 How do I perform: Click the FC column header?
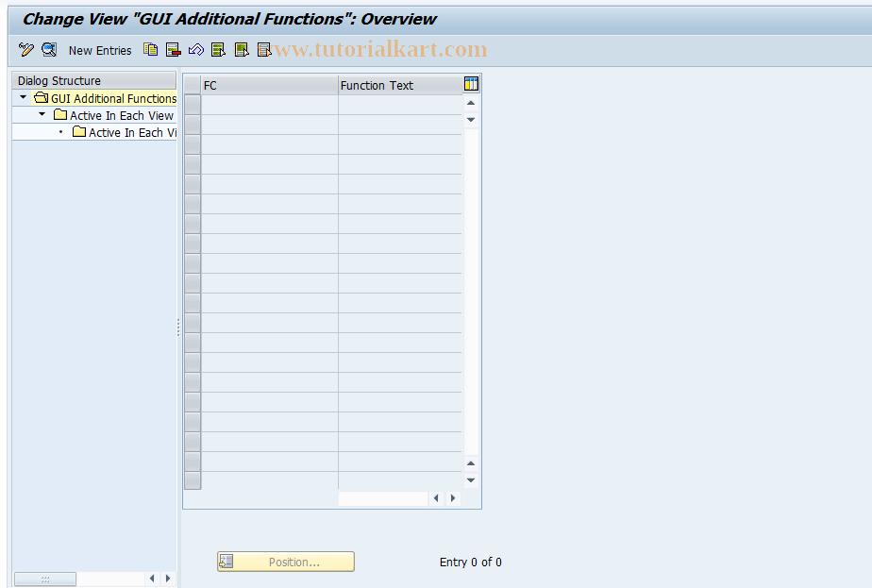coord(269,85)
